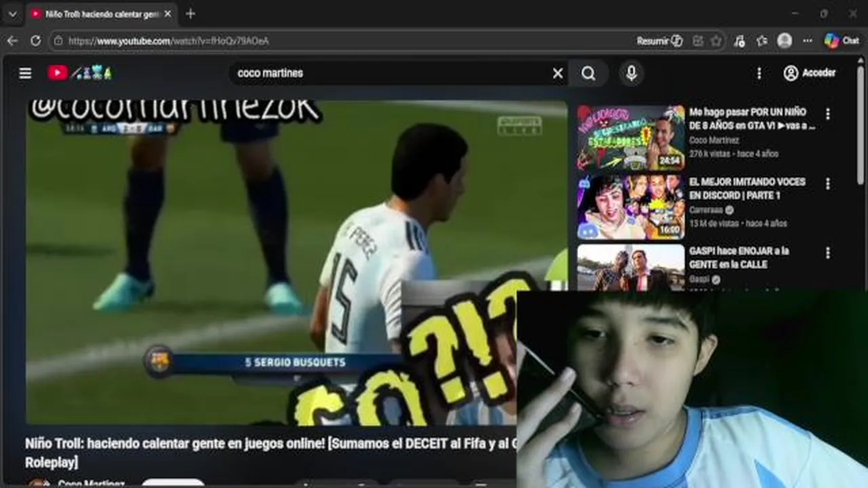Click '13 M de vistas · hace 4 años' text
The height and width of the screenshot is (488, 868).
(x=738, y=223)
